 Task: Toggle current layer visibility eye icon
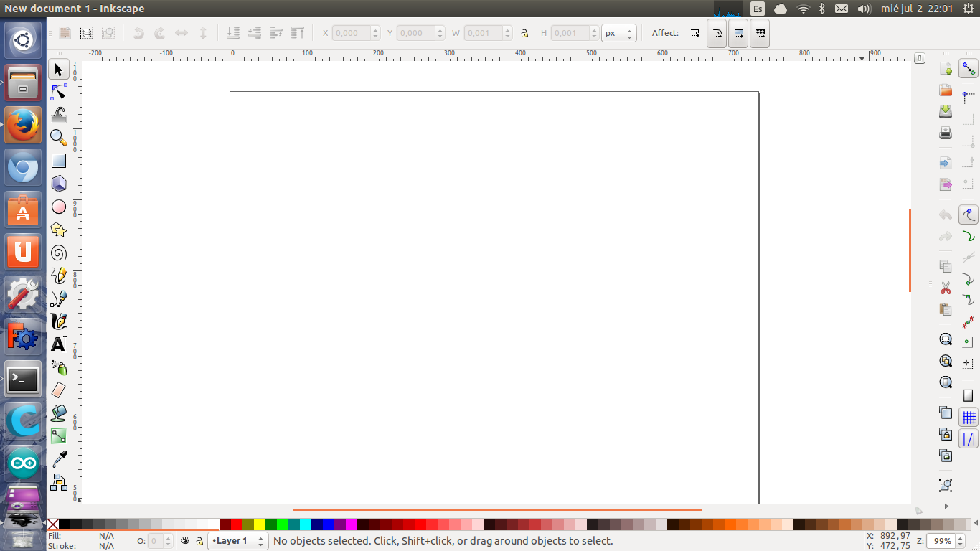(x=185, y=541)
